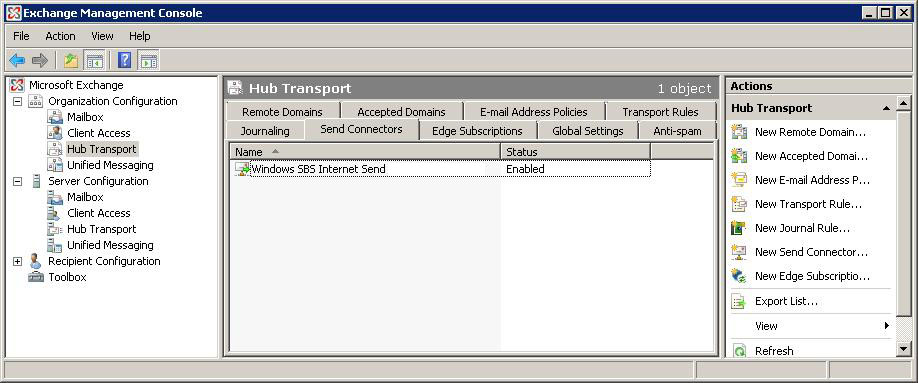Click the New E-mail Address Policy icon
Screen dimensions: 918x383
pos(739,180)
